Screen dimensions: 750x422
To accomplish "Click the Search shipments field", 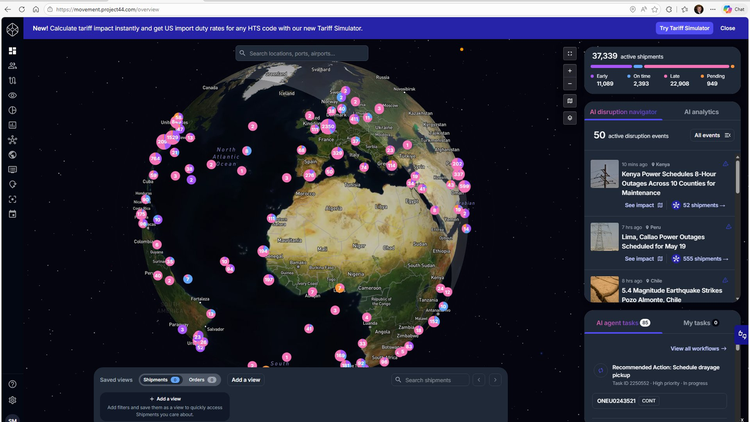I will coord(430,380).
